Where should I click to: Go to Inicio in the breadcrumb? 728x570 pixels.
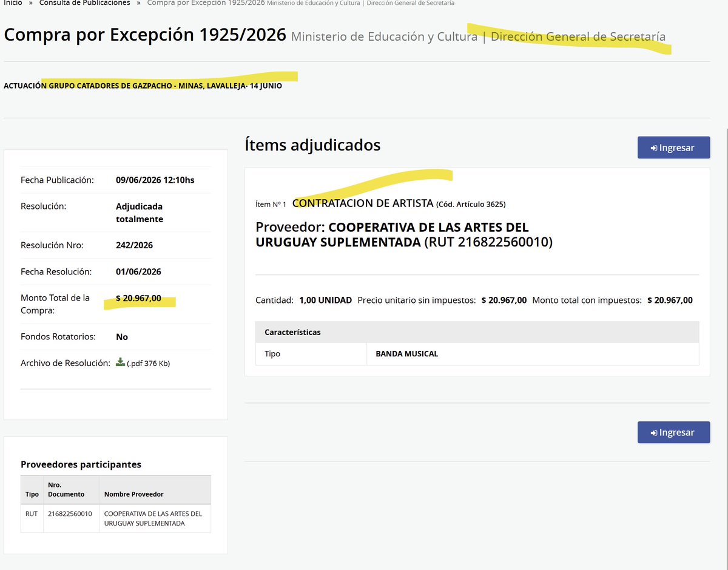pyautogui.click(x=13, y=3)
